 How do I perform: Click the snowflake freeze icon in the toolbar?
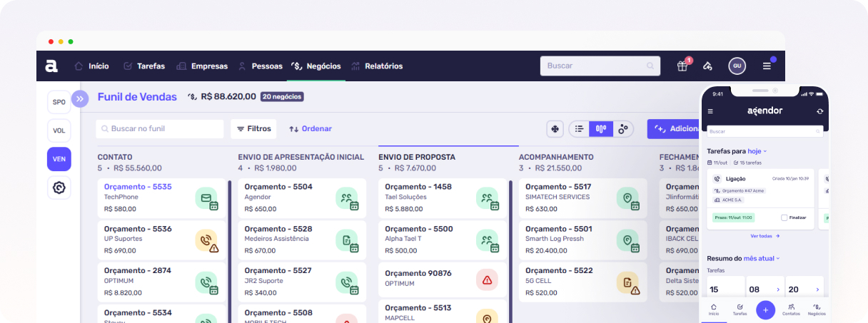coord(555,129)
